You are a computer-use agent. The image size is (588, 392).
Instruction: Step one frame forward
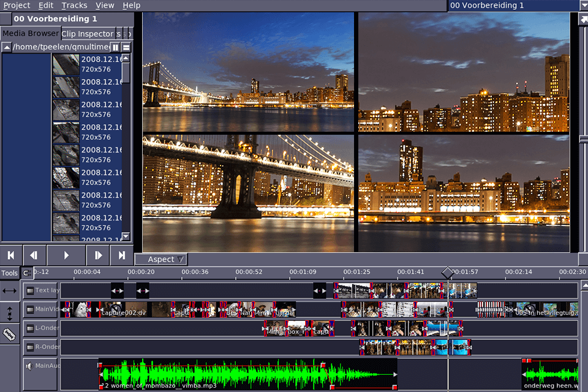coord(97,255)
